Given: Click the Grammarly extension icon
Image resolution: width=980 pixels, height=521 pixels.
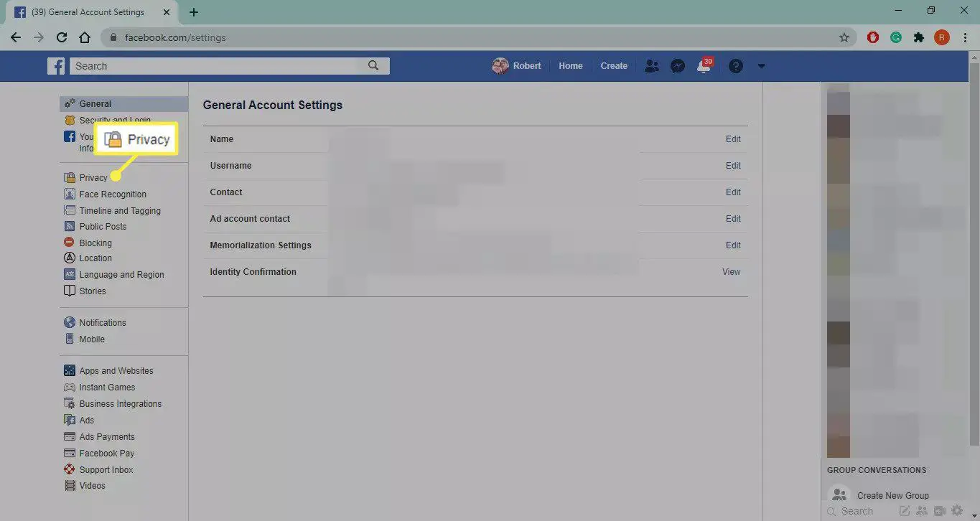Looking at the screenshot, I should (896, 37).
